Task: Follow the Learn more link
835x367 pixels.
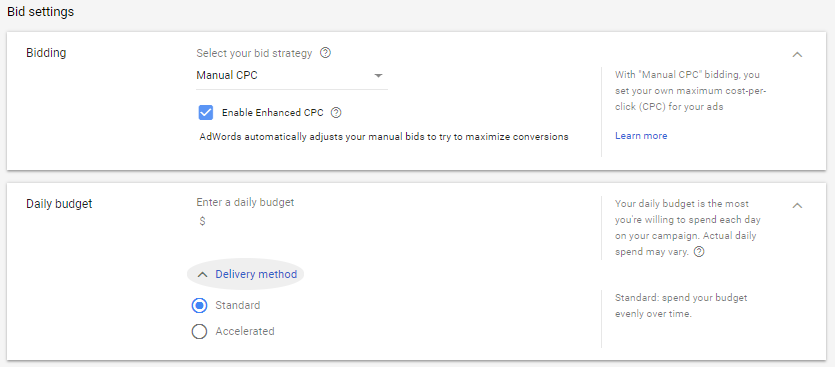Action: [641, 136]
